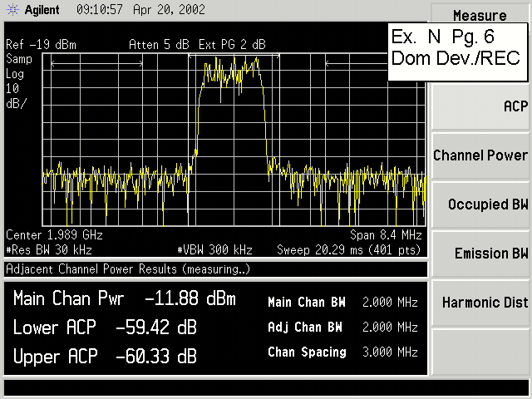Image resolution: width=532 pixels, height=399 pixels.
Task: Open the Occupied BW measurement
Action: coord(480,204)
